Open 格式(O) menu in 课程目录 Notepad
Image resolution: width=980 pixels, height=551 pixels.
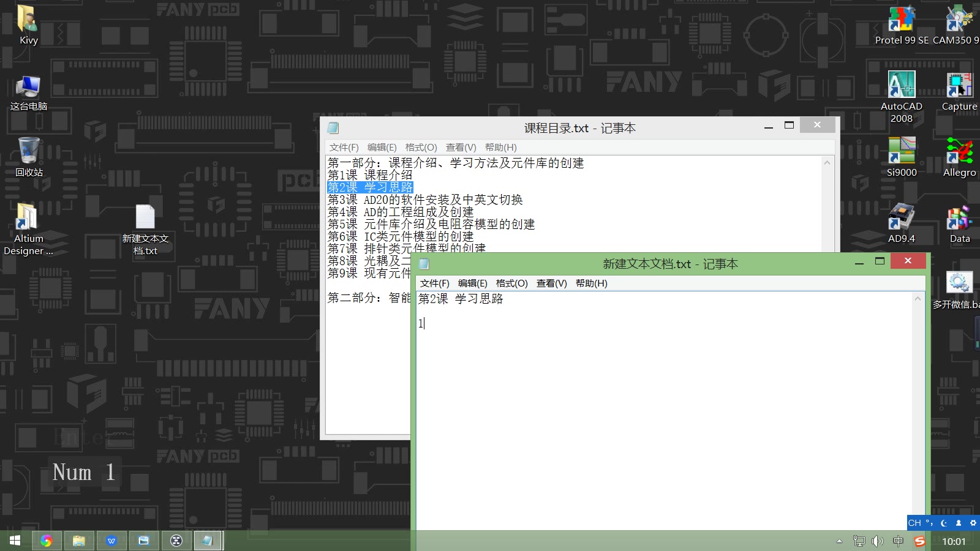[421, 148]
